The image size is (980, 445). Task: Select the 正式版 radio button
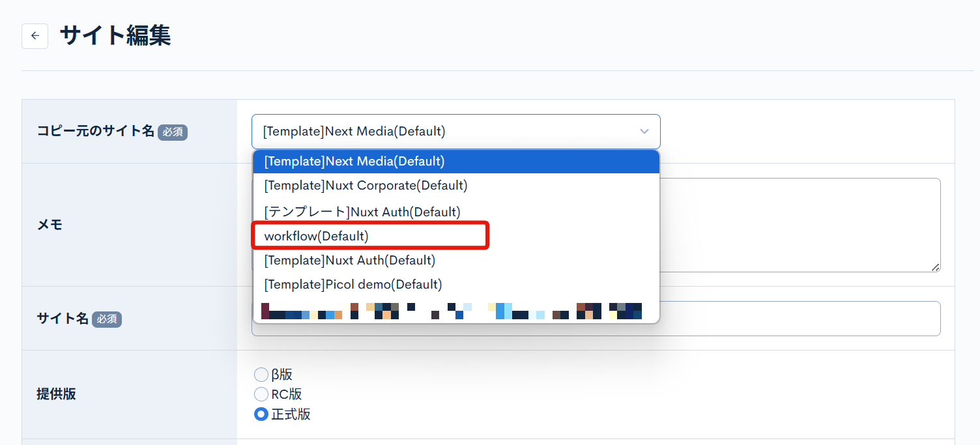261,414
